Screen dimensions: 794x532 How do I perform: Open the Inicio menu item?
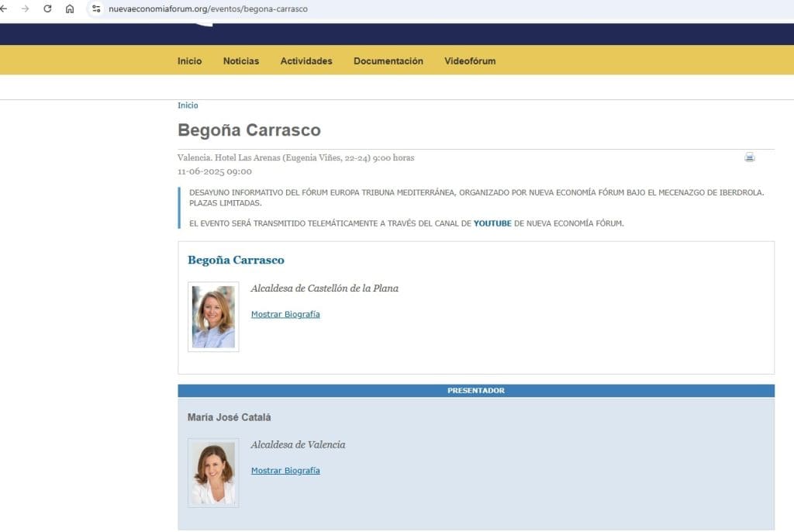pos(189,60)
